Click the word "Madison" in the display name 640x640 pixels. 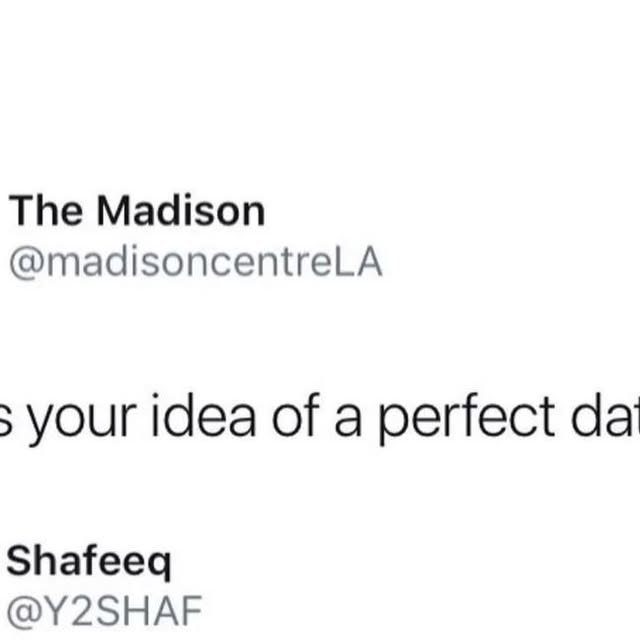(181, 211)
